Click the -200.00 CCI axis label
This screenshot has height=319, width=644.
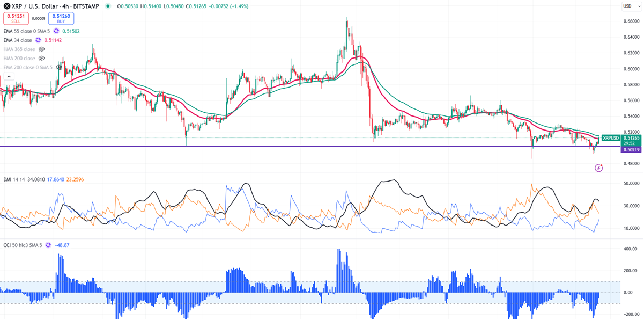(x=632, y=315)
